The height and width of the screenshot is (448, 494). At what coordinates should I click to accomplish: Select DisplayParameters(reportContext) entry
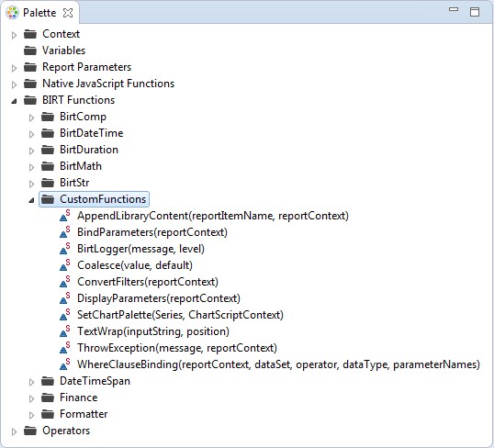pyautogui.click(x=159, y=298)
